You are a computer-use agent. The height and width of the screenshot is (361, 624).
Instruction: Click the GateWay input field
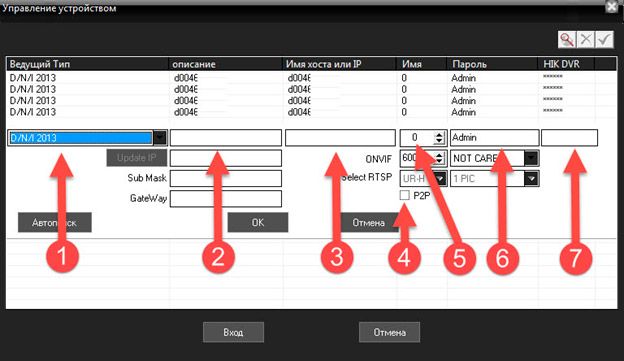226,199
